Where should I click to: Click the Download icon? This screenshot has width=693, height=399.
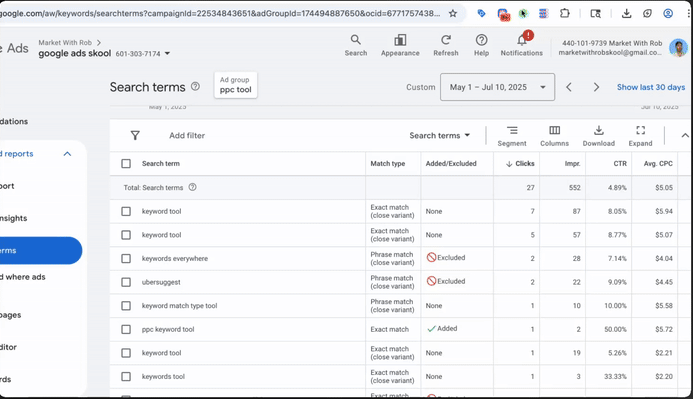(x=598, y=136)
